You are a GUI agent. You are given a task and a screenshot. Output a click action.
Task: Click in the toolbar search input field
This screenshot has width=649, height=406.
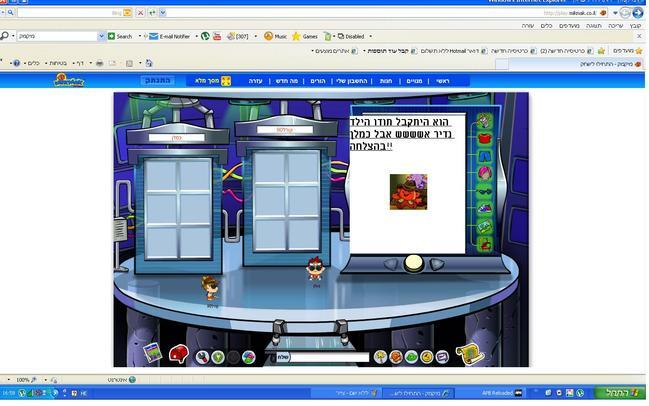[58, 36]
